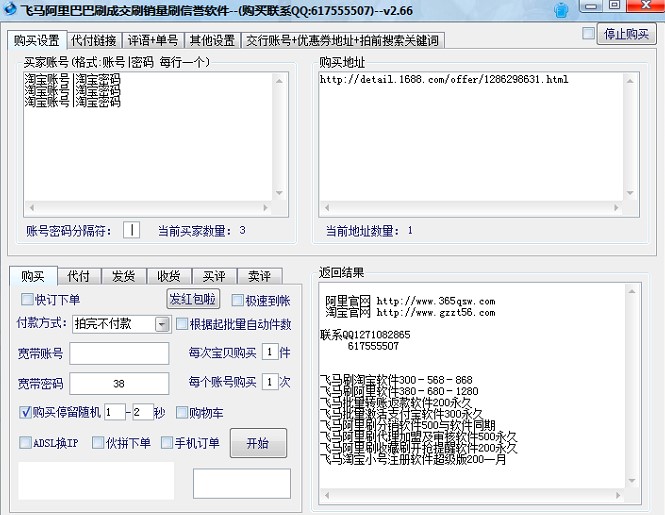Switch to the 代付链接 tab
Viewport: 665px width, 515px height.
(94, 40)
